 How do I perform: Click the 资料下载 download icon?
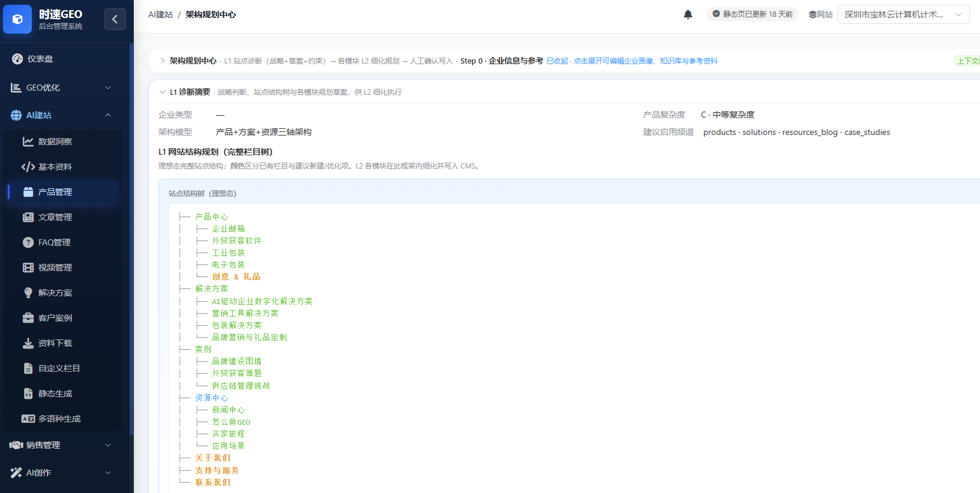pyautogui.click(x=28, y=343)
